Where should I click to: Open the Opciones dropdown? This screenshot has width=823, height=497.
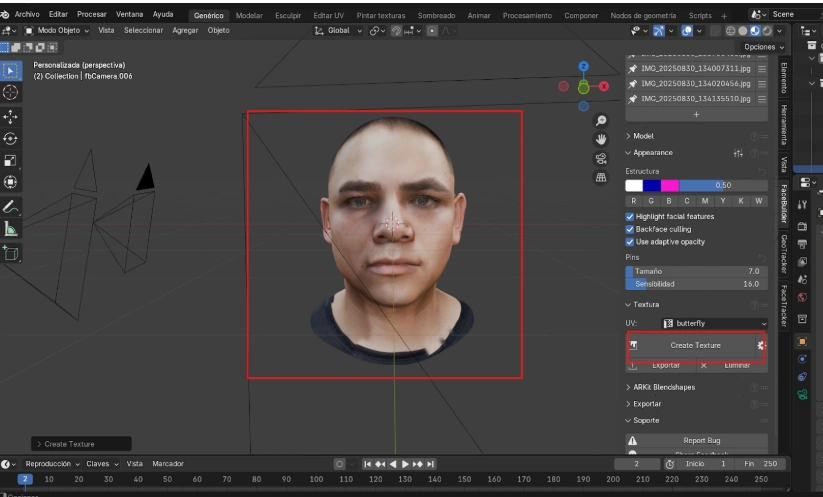764,47
